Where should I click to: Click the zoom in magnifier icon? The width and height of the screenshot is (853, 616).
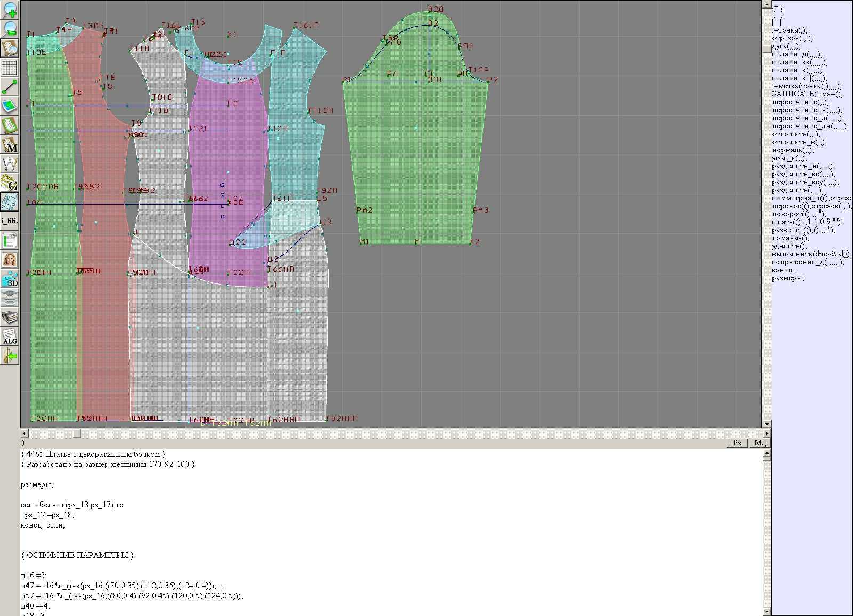(x=10, y=10)
